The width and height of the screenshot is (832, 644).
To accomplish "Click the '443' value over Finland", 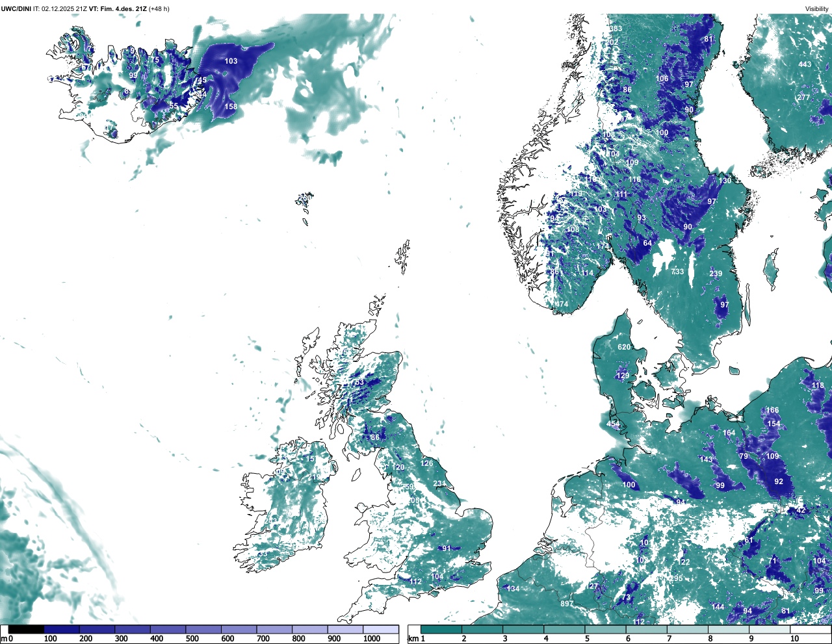I will tap(805, 64).
